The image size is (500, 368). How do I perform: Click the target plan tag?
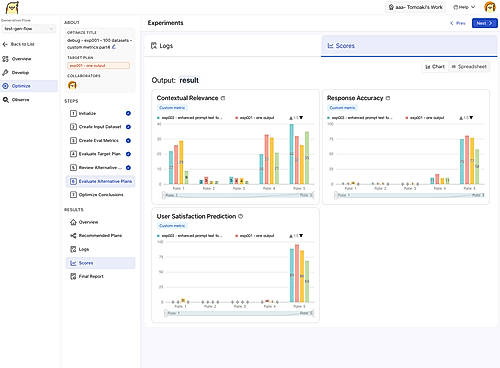click(x=98, y=66)
